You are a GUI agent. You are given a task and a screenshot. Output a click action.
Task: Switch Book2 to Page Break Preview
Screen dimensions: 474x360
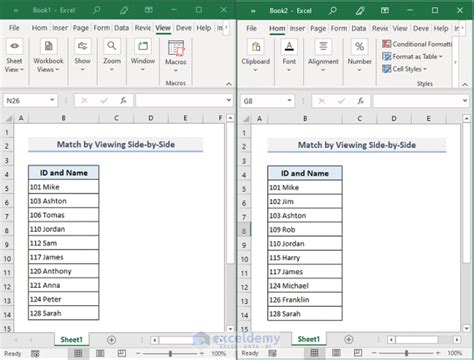click(358, 353)
